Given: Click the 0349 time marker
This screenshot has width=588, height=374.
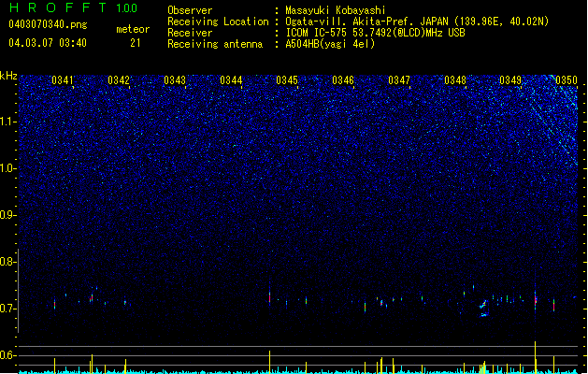Looking at the screenshot, I should click(510, 80).
